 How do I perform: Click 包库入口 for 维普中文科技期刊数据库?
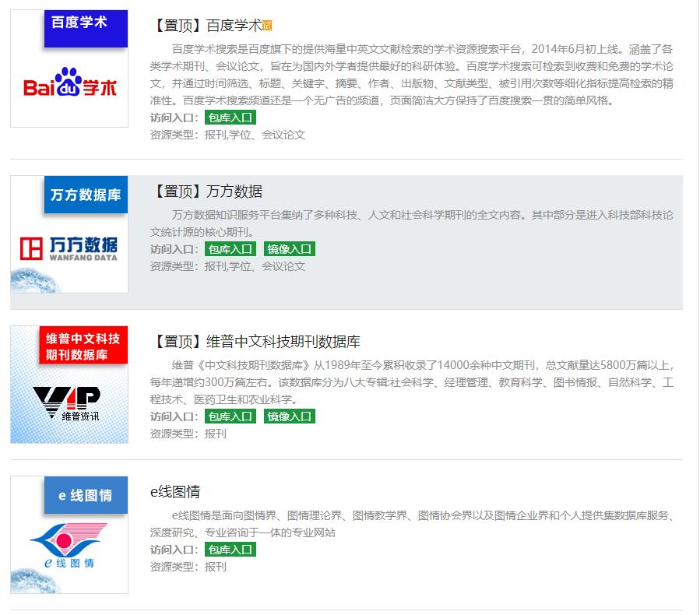(x=230, y=416)
